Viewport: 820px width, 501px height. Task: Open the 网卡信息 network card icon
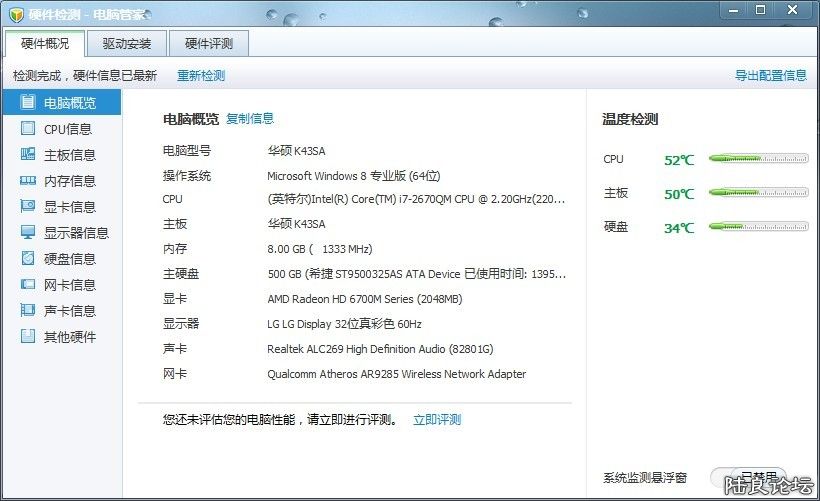tap(28, 285)
